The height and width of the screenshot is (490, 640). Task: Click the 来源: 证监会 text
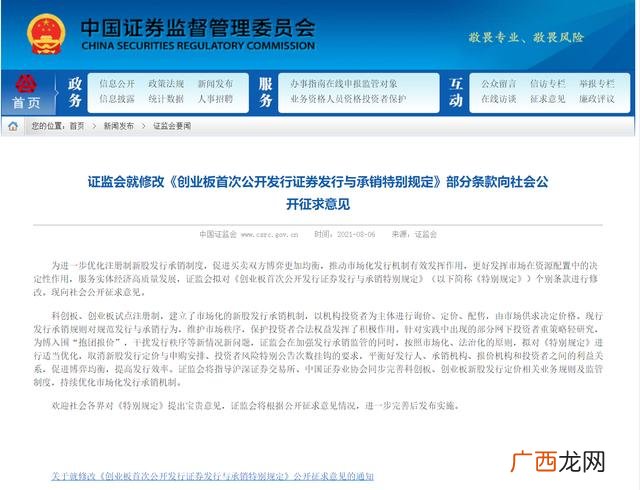414,234
